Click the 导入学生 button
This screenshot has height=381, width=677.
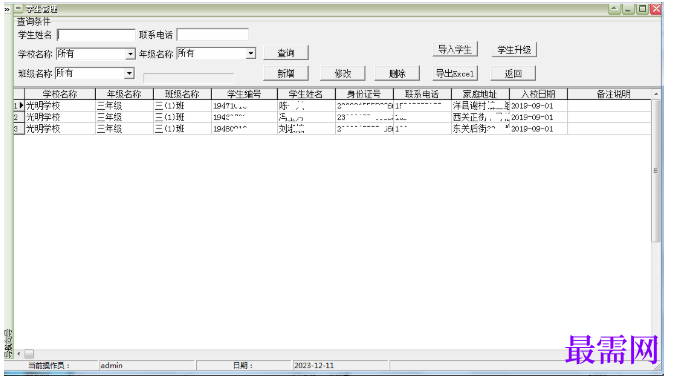tap(455, 49)
